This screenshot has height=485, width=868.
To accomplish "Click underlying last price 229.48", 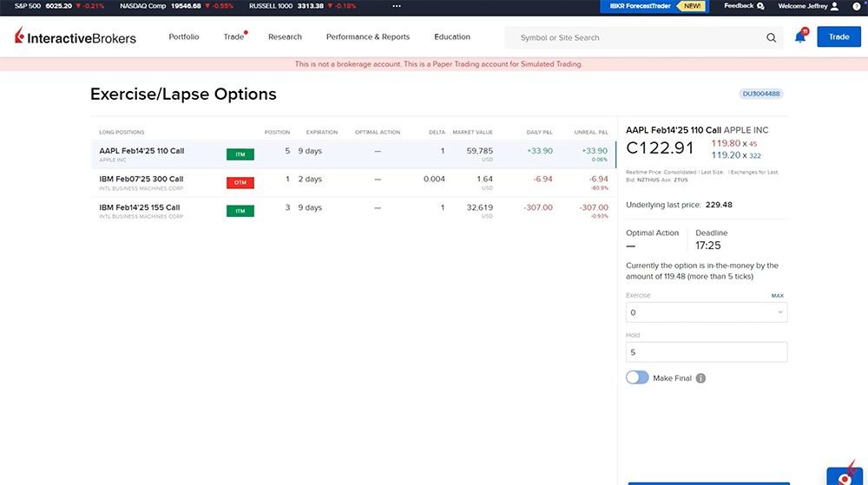I will [x=719, y=205].
